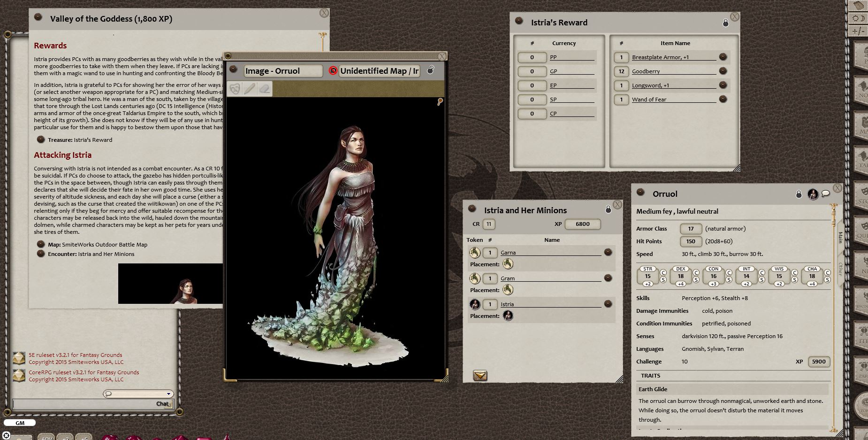Viewport: 868px width, 440px height.
Task: Click Garna's token portrait in the encounter list
Action: pyautogui.click(x=475, y=252)
